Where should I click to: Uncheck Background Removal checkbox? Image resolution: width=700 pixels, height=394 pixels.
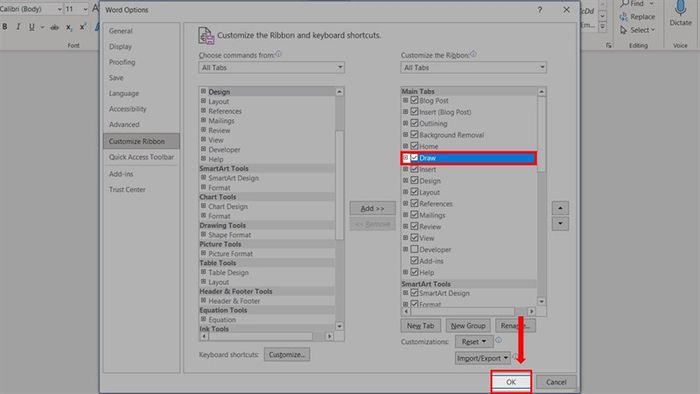coord(414,134)
